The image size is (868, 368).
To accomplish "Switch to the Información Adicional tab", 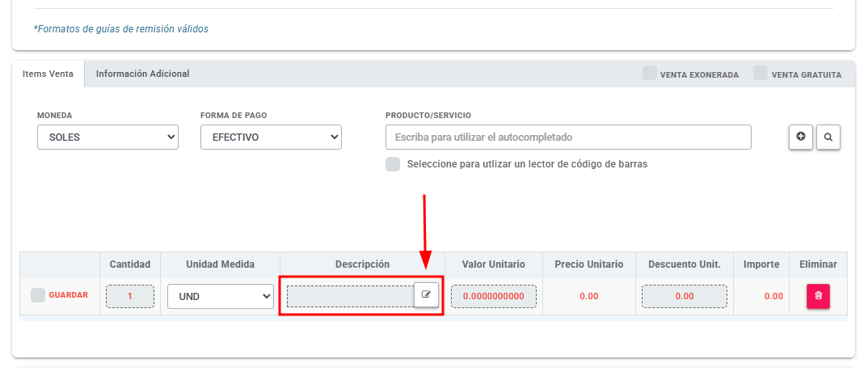I will click(143, 74).
